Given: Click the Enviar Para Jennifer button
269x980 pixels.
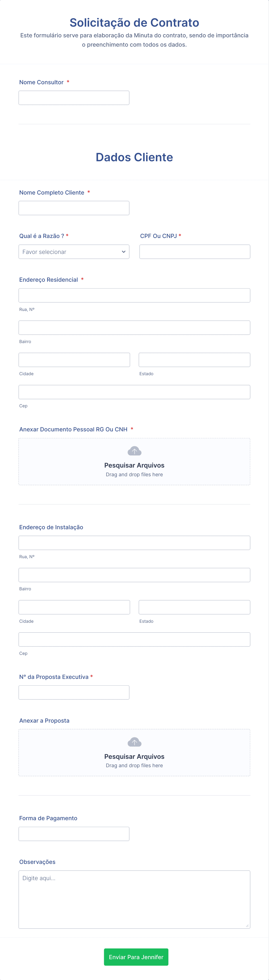Looking at the screenshot, I should (136, 957).
